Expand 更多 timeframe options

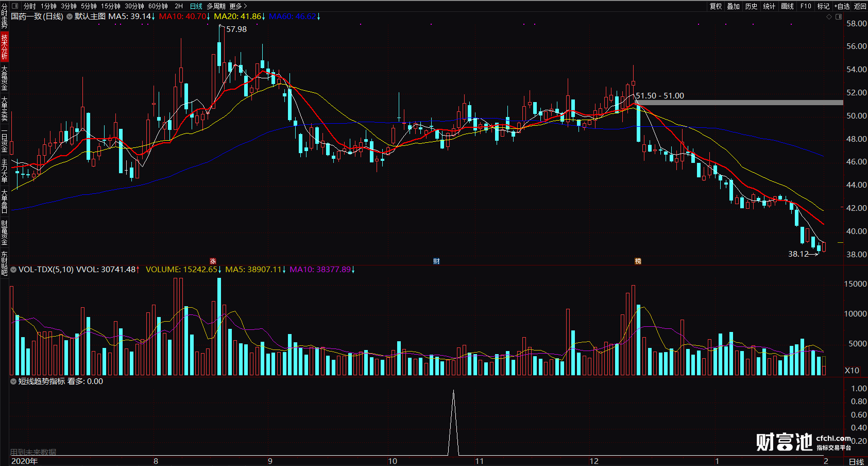click(x=239, y=6)
